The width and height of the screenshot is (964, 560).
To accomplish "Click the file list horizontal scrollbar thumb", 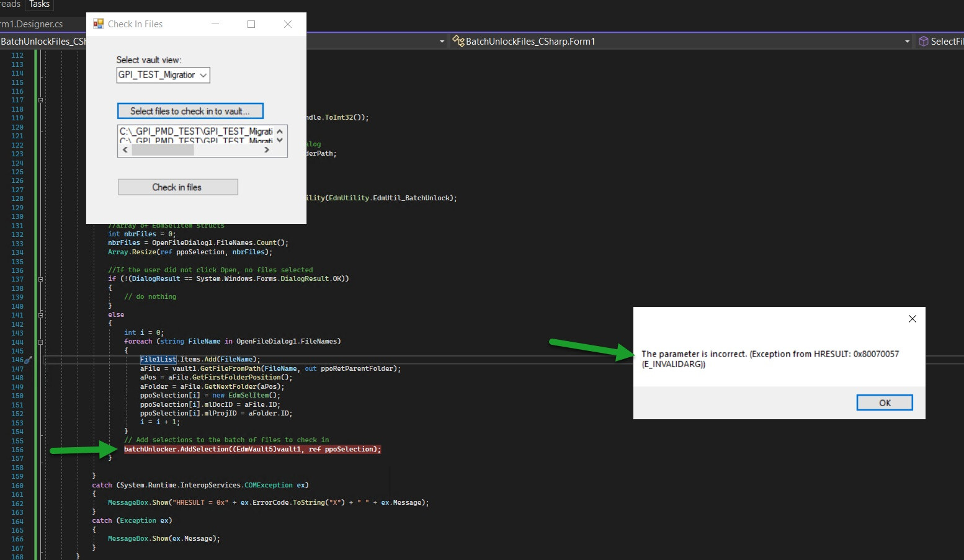I will [163, 150].
